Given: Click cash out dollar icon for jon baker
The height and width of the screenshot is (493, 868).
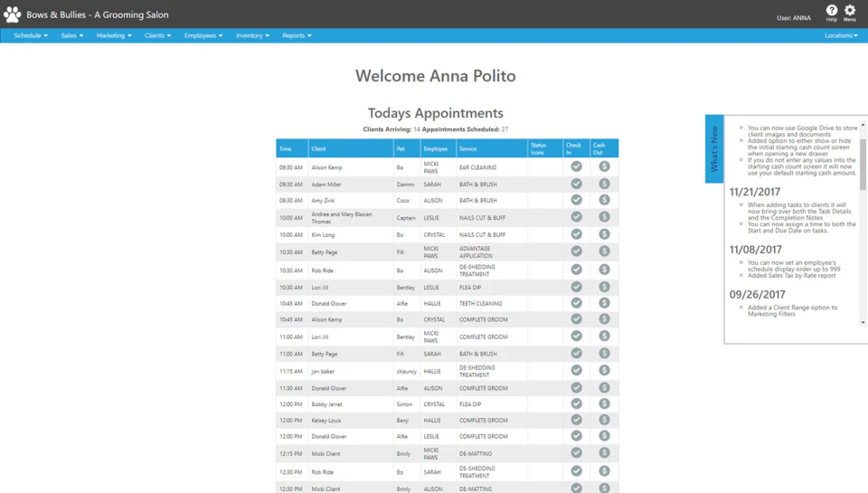Looking at the screenshot, I should 604,370.
